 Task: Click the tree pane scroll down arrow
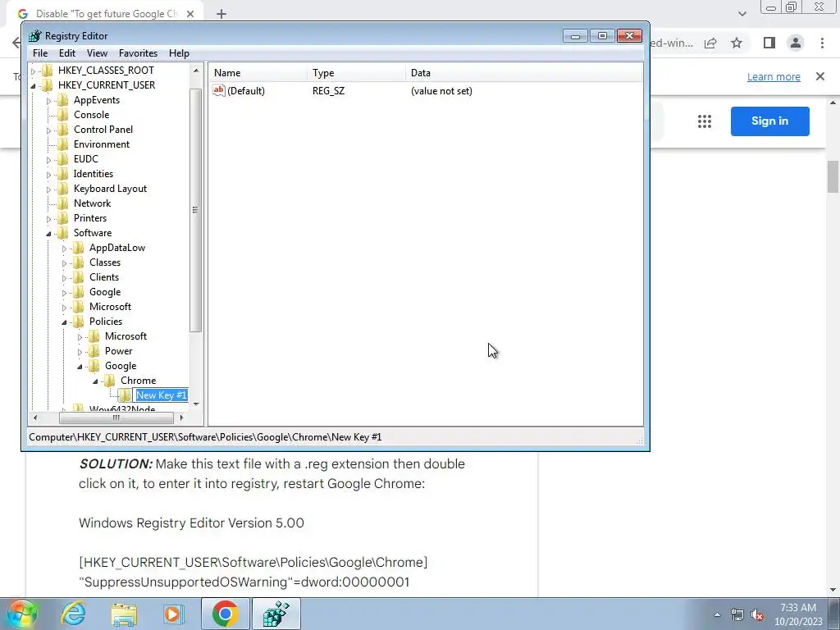[x=196, y=404]
